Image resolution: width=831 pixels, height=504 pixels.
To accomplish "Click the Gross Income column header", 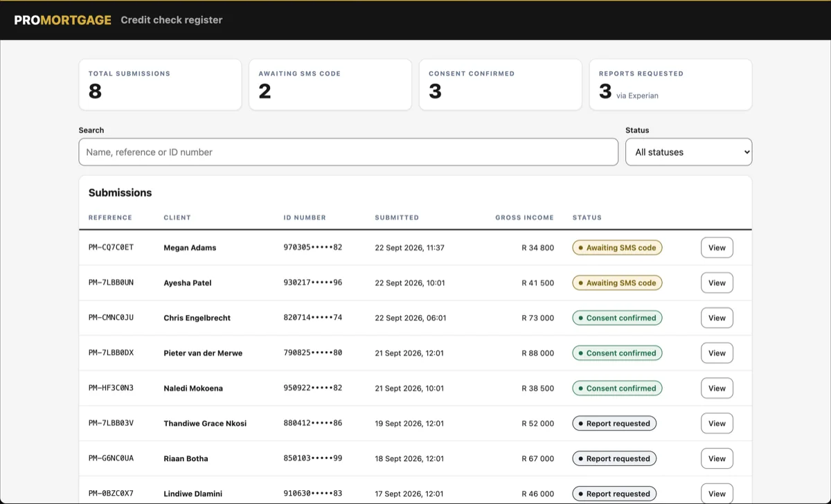I will click(524, 217).
